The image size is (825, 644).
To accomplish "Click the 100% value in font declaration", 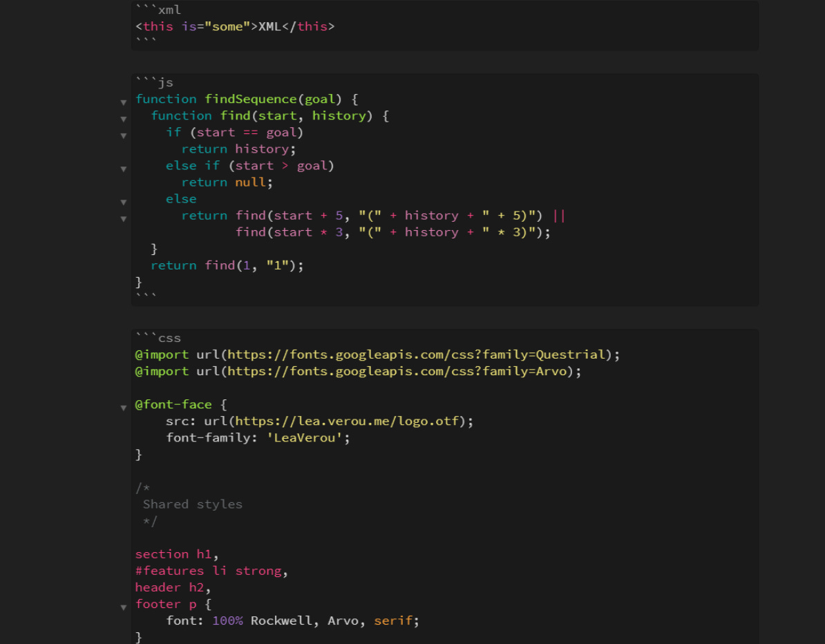I will 227,621.
